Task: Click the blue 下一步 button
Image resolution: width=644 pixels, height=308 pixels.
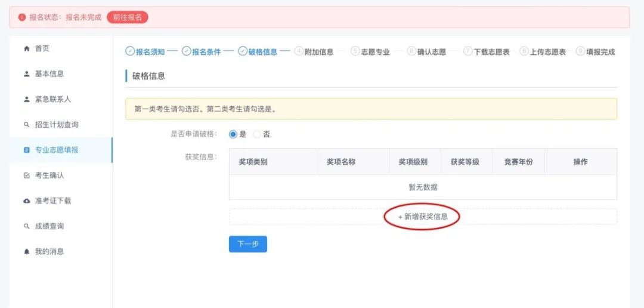Action: click(247, 244)
